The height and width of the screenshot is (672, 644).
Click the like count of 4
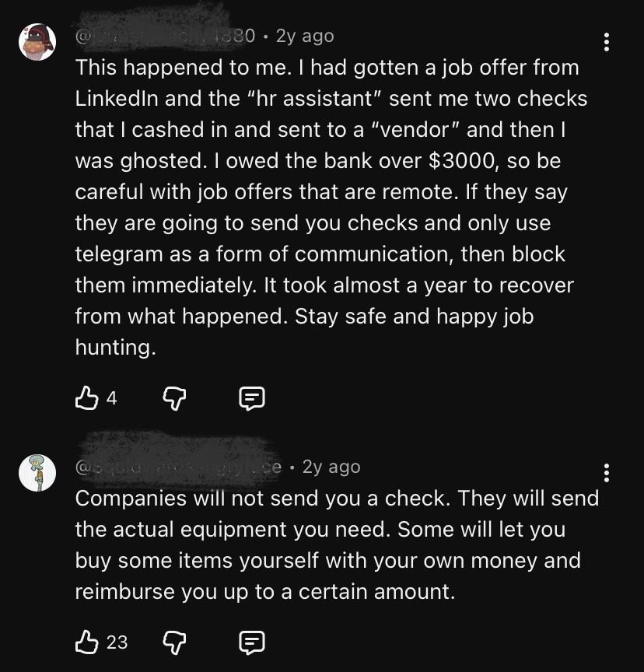(111, 399)
